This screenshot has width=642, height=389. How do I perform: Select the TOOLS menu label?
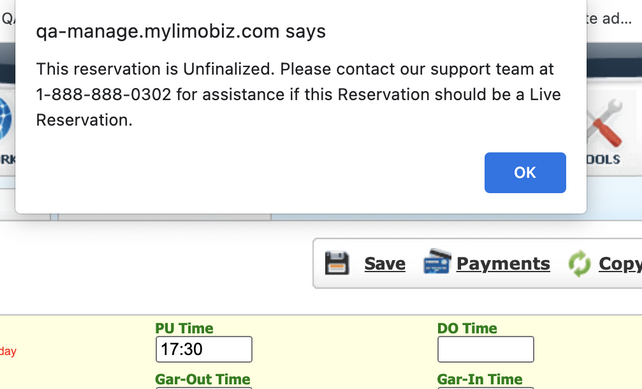click(604, 159)
